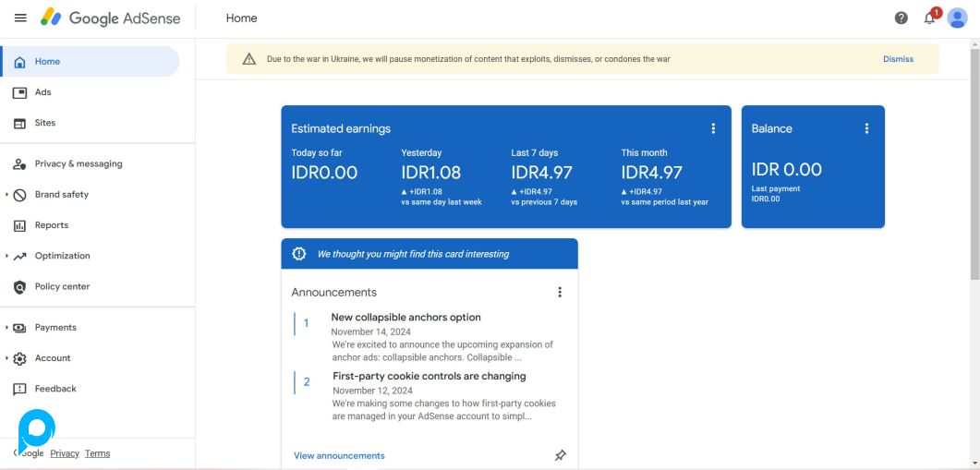Open the Privacy footer link

pyautogui.click(x=65, y=453)
